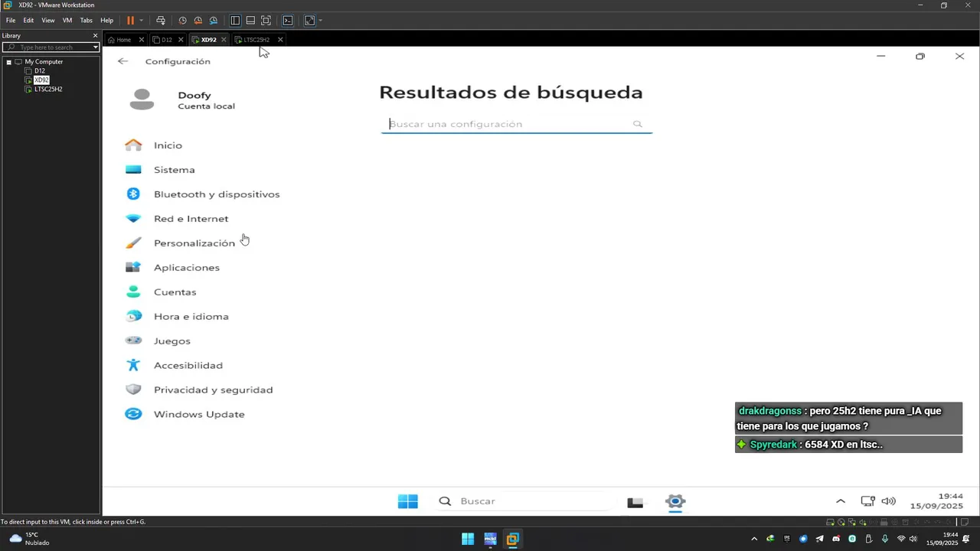Click the host microphone tray icon
Viewport: 980px width, 551px height.
[x=885, y=539]
